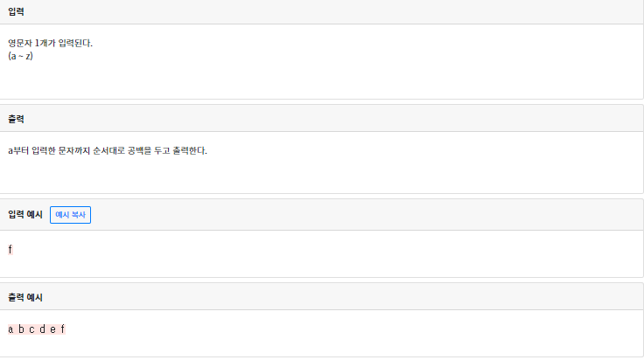Select the 출력 예시 heading label

tap(25, 297)
